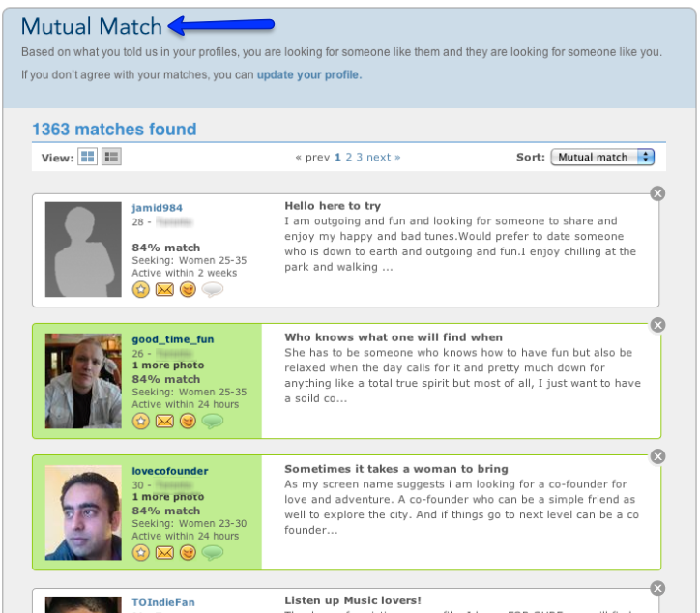
Task: Open TOIndieFan's profile name link
Action: [163, 602]
